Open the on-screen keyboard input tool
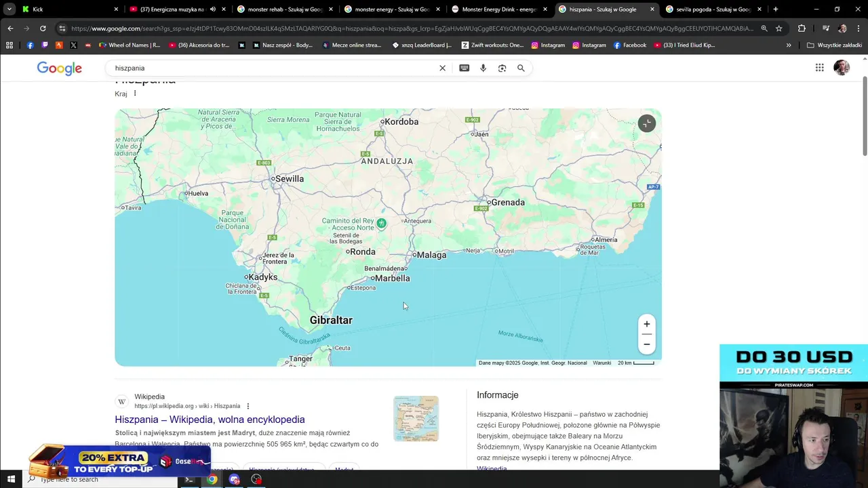 point(465,68)
